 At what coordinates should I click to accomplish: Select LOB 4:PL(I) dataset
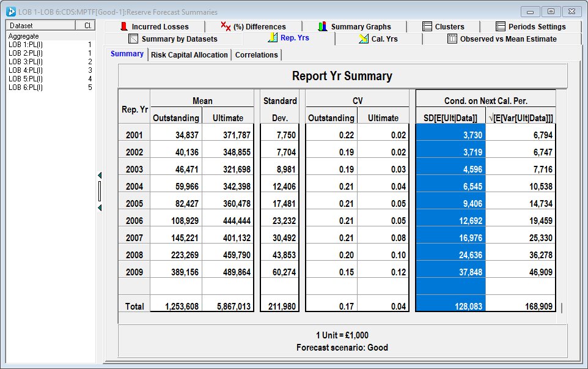coord(50,70)
